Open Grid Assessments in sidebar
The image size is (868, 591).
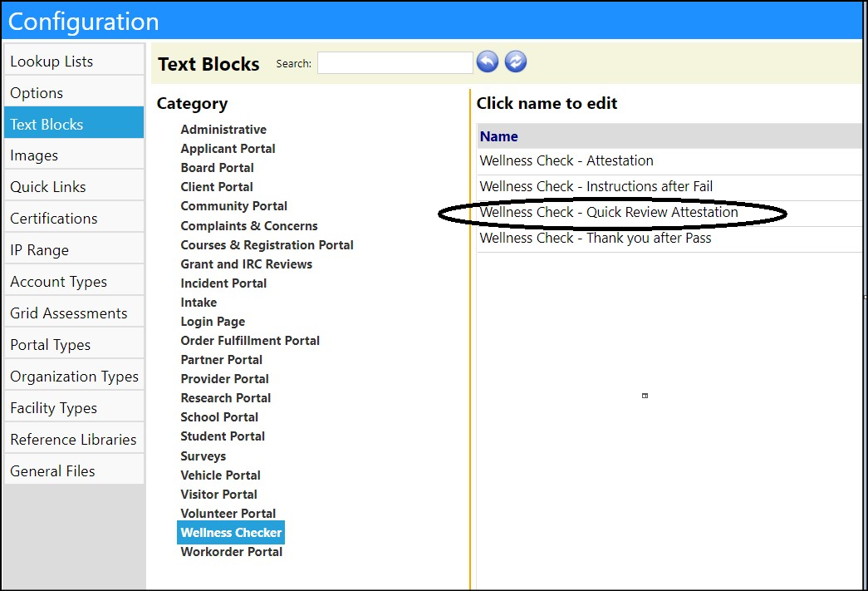point(74,313)
